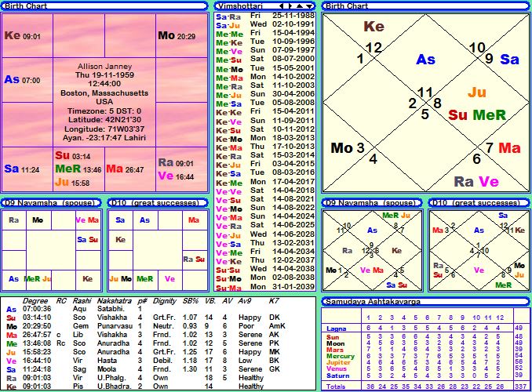Click dasha row 'Ke-Me Mon 17-04-2017'
Image resolution: width=532 pixels, height=392 pixels.
click(265, 182)
